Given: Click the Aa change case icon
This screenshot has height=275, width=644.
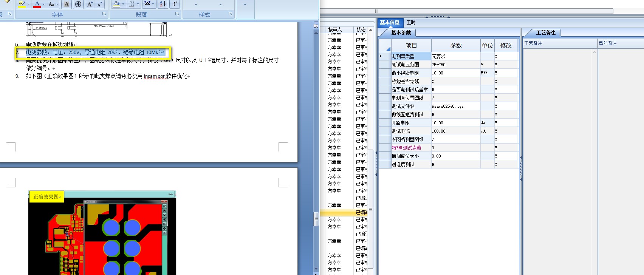Looking at the screenshot, I should coord(51,4).
